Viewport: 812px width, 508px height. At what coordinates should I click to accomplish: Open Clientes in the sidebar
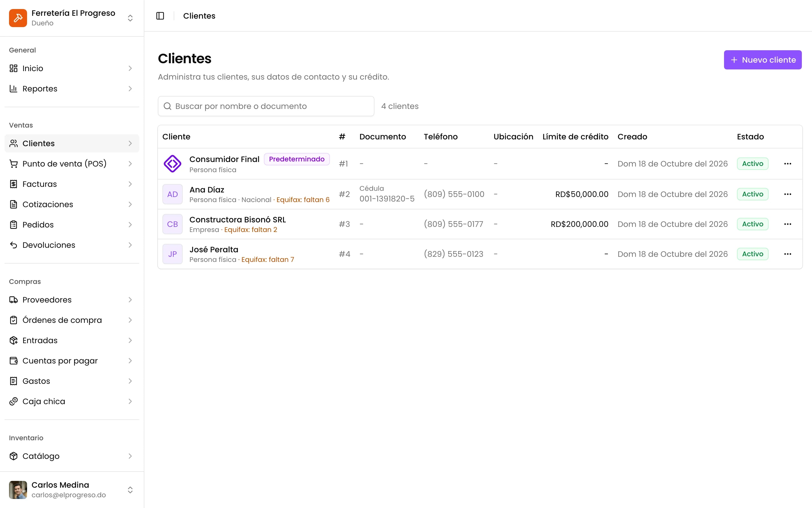(x=72, y=143)
